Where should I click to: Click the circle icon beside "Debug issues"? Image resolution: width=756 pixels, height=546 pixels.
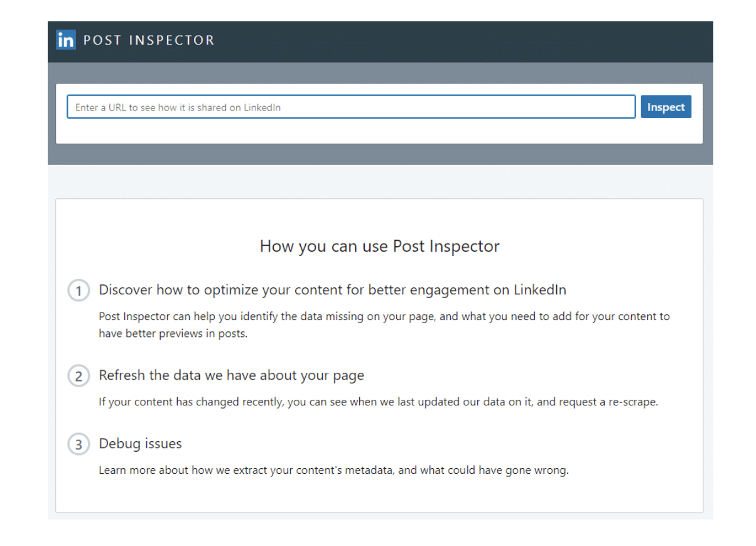tap(78, 444)
